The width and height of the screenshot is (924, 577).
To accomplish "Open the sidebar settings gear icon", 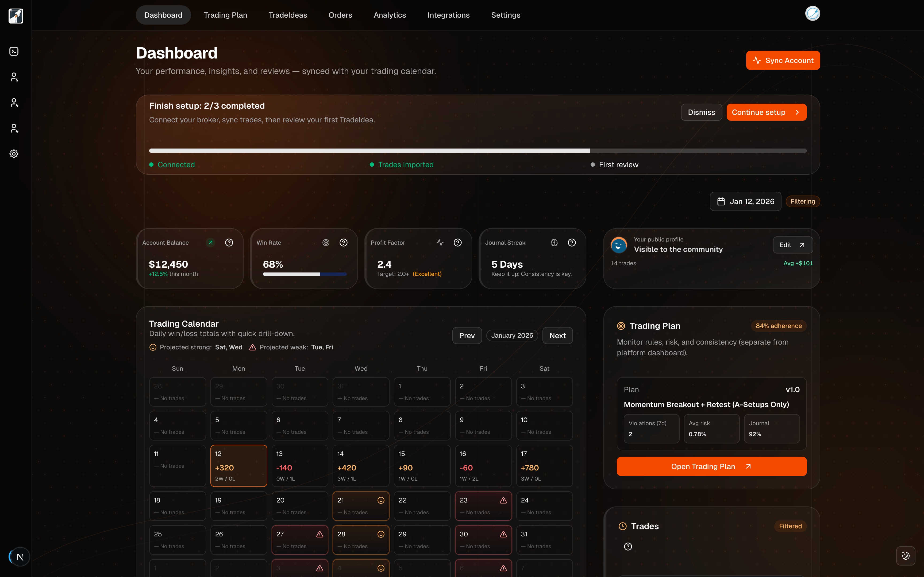I will coord(14,154).
